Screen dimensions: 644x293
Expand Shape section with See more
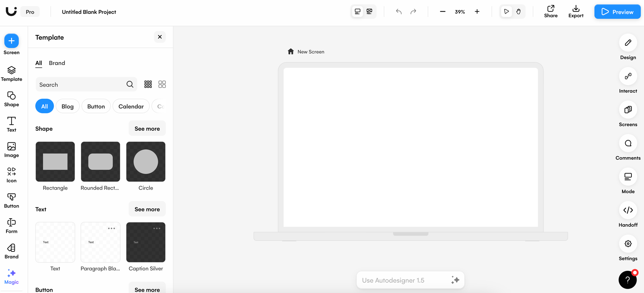coord(147,128)
